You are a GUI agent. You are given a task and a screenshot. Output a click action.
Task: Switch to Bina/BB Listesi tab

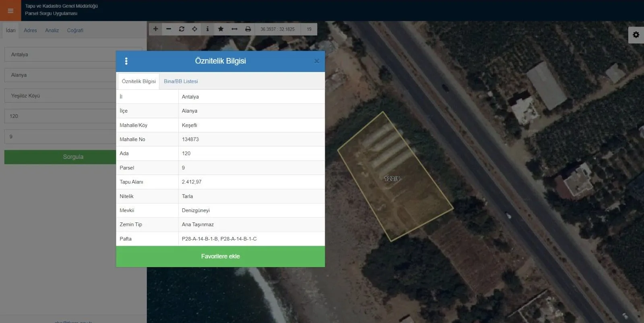pos(181,81)
